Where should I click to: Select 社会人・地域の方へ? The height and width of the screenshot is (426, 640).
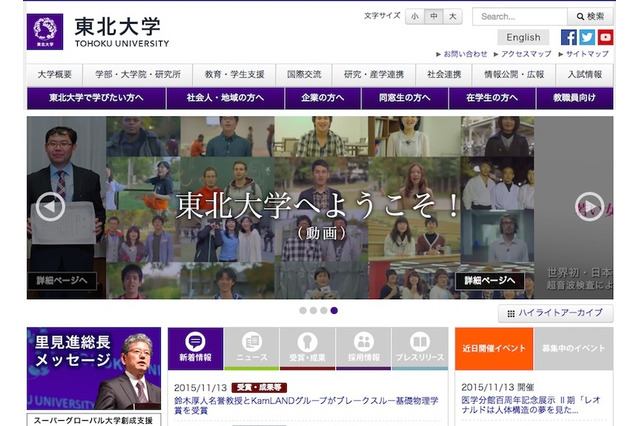[x=225, y=98]
